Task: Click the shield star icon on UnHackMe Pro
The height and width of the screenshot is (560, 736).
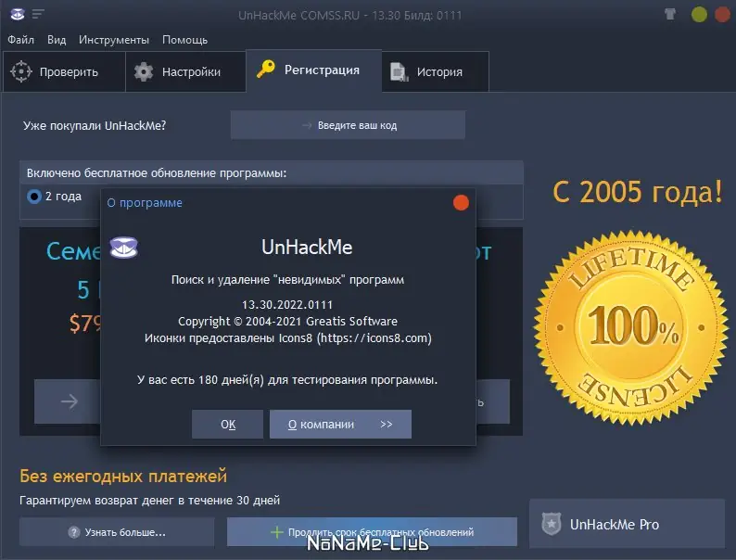Action: [551, 524]
